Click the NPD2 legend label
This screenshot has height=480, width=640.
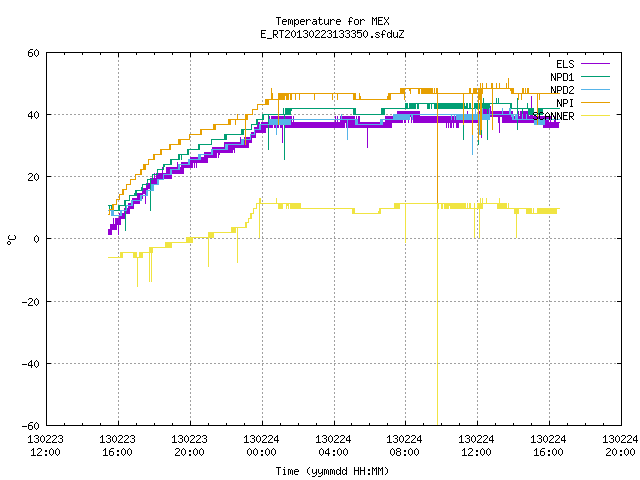point(562,90)
